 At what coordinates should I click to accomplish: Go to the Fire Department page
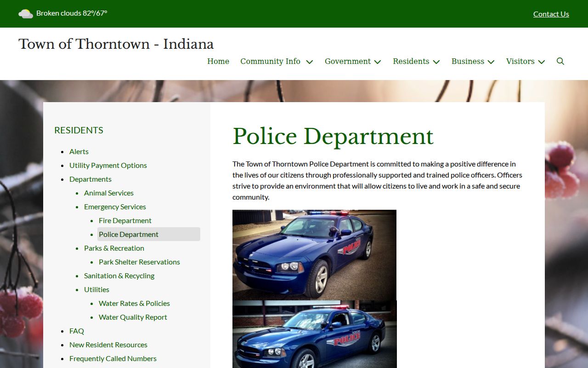tap(125, 220)
